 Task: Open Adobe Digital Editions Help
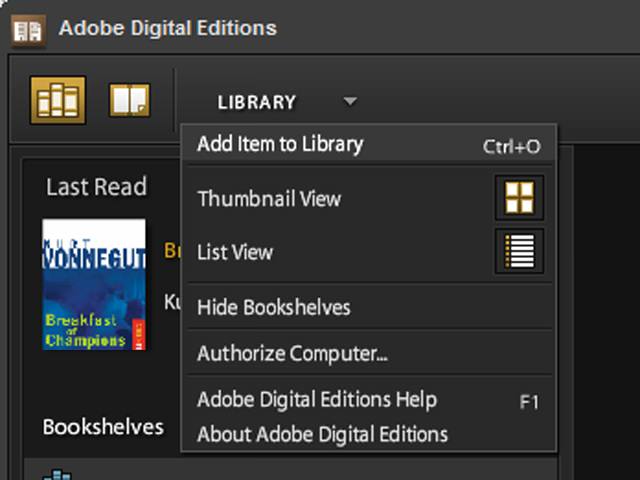(317, 400)
